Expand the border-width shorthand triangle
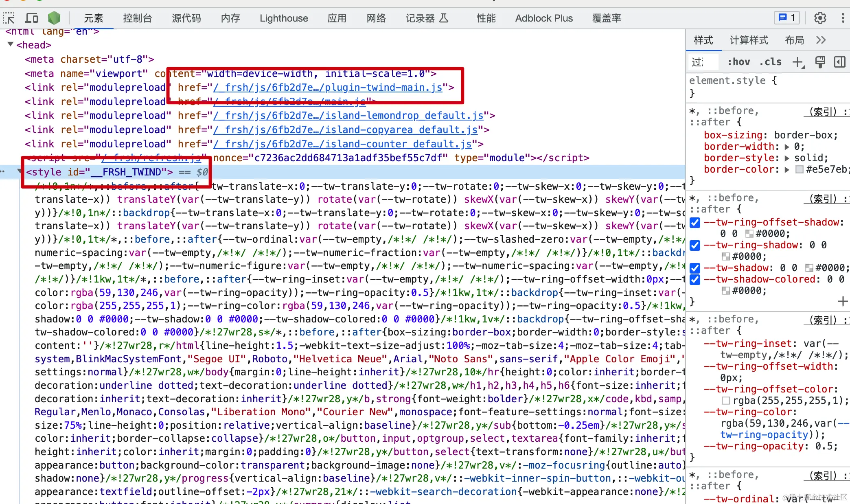The width and height of the screenshot is (850, 504). 786,147
